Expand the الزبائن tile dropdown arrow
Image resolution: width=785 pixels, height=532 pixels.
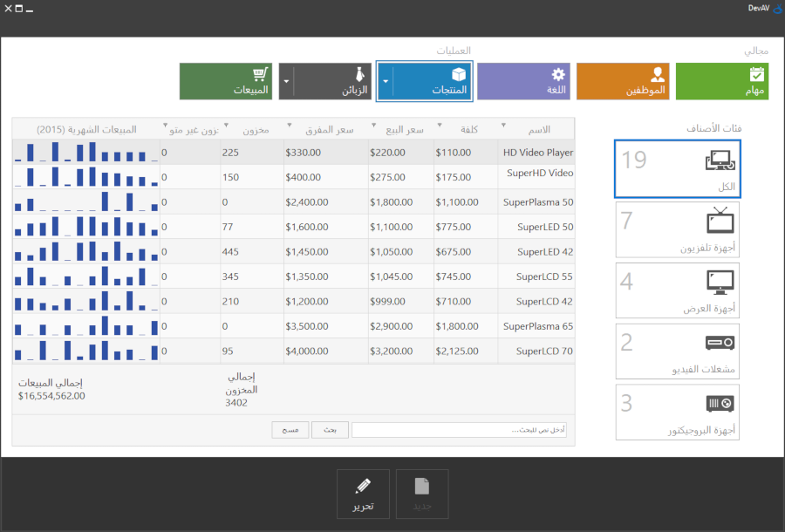286,81
